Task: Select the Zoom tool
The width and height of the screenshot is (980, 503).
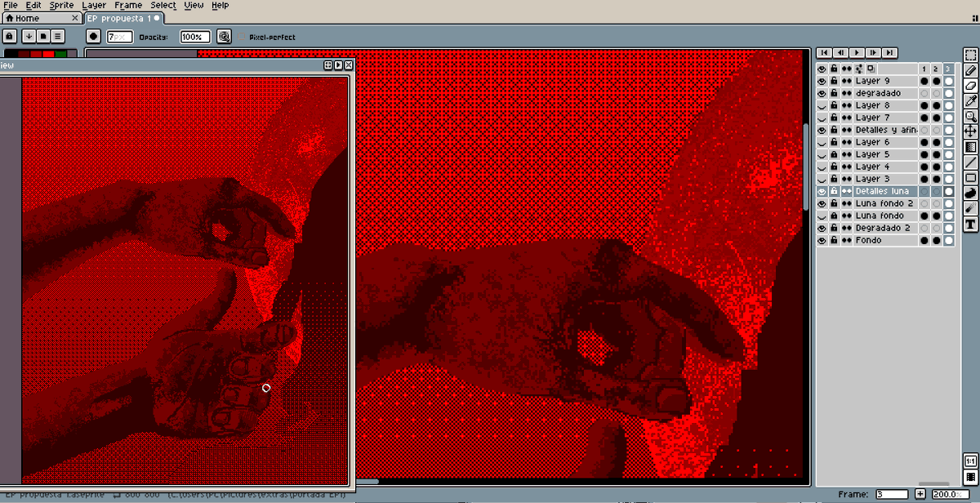Action: pos(971,116)
